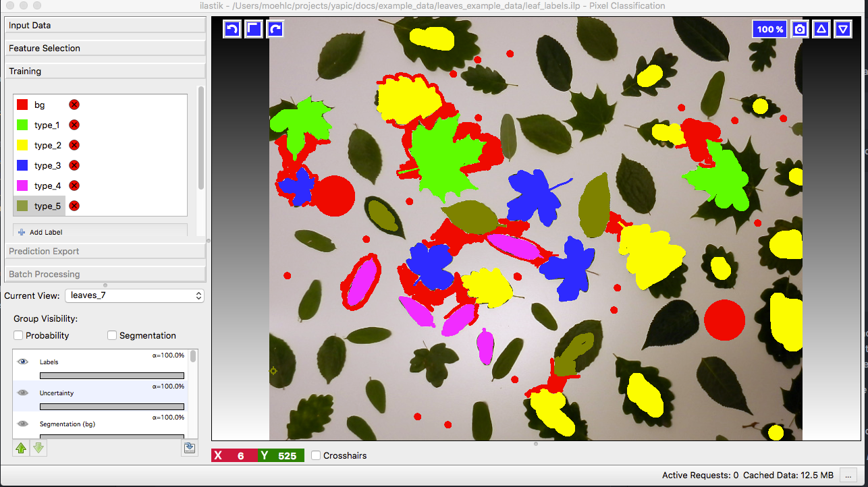Click the Redo icon in the viewer toolbar
868x487 pixels.
click(x=275, y=29)
